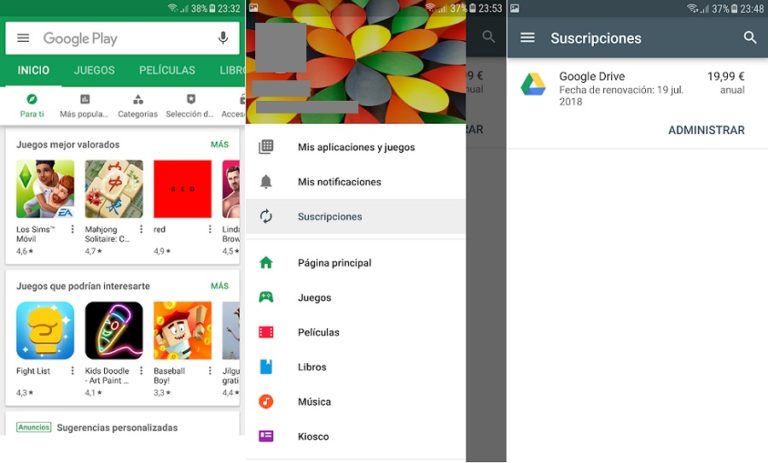The image size is (768, 463).
Task: Open Fight List app icon
Action: pyautogui.click(x=45, y=331)
